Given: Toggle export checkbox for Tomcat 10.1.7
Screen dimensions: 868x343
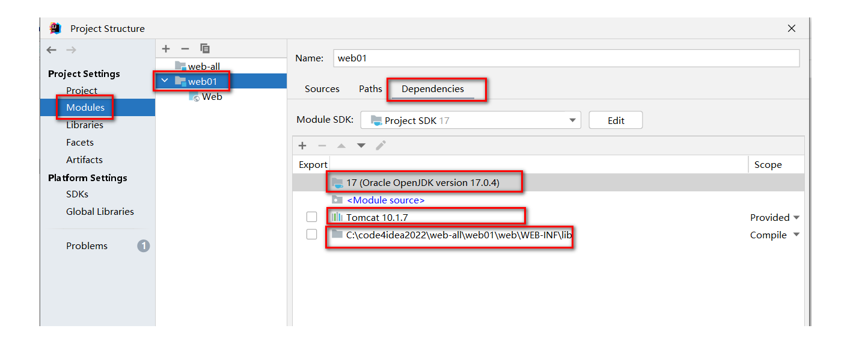Looking at the screenshot, I should 311,217.
